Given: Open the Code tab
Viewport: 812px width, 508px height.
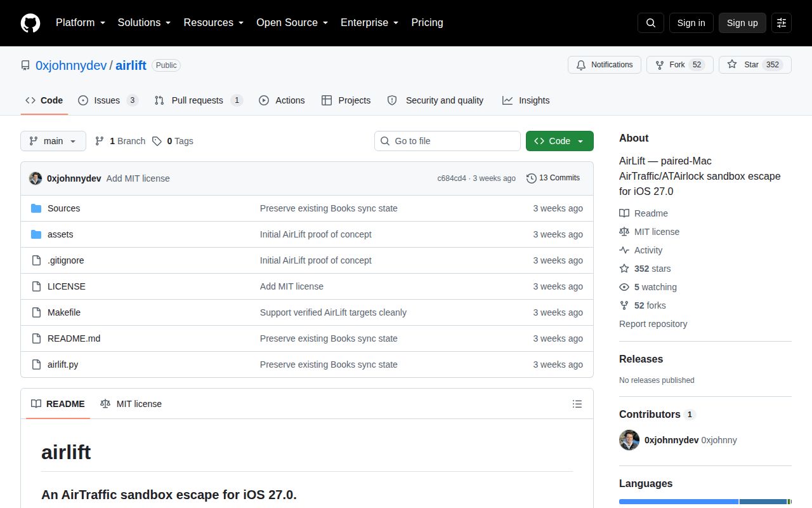Looking at the screenshot, I should tap(44, 100).
